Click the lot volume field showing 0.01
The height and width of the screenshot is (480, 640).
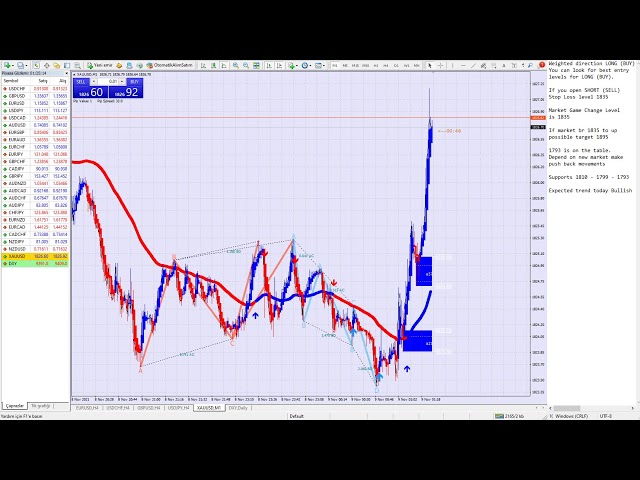(108, 81)
